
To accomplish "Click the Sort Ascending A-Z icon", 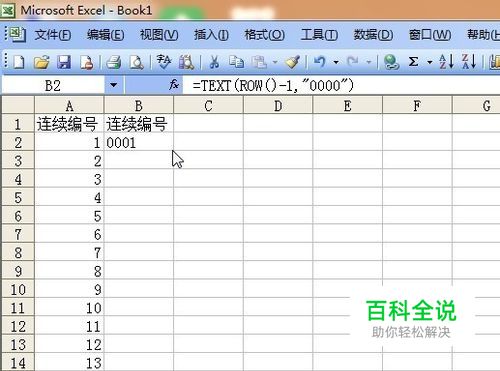I will 446,62.
